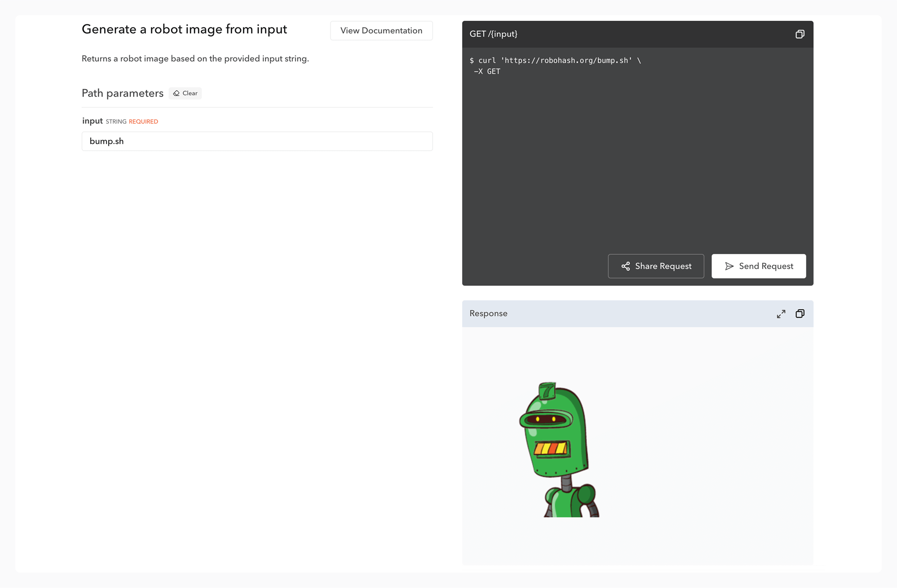The image size is (897, 588).
Task: Copy the response output
Action: (x=800, y=313)
